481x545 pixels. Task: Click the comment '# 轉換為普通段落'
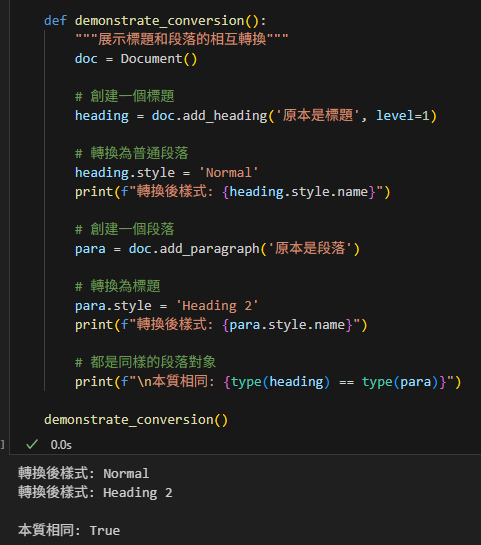point(132,153)
